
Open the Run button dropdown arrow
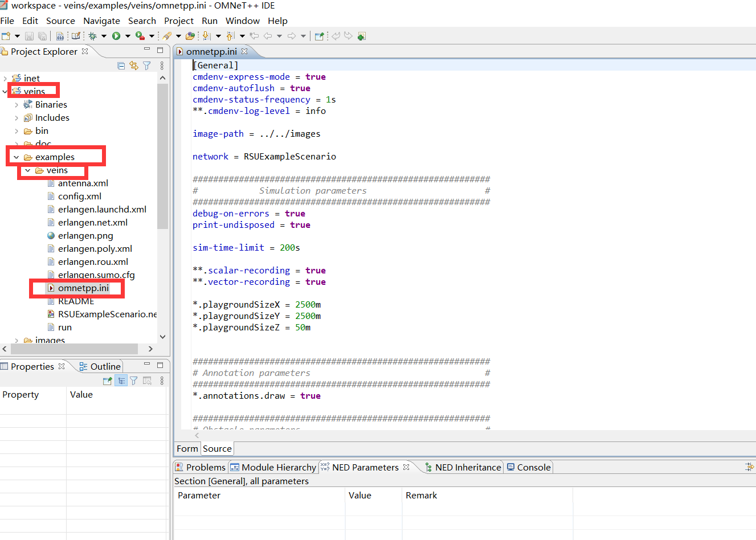tap(128, 36)
